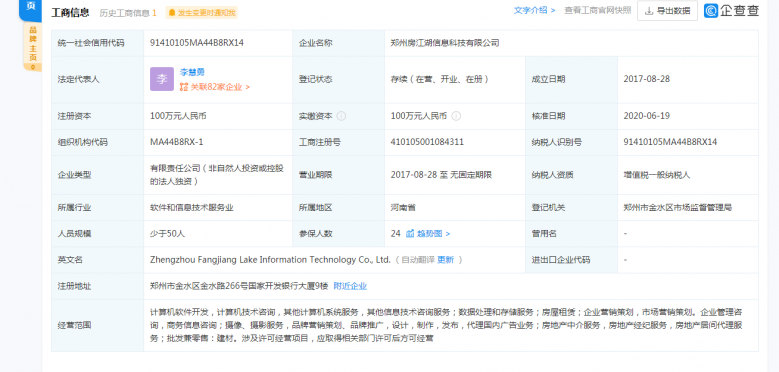Click the purple 李 avatar
The width and height of the screenshot is (779, 372).
[162, 79]
